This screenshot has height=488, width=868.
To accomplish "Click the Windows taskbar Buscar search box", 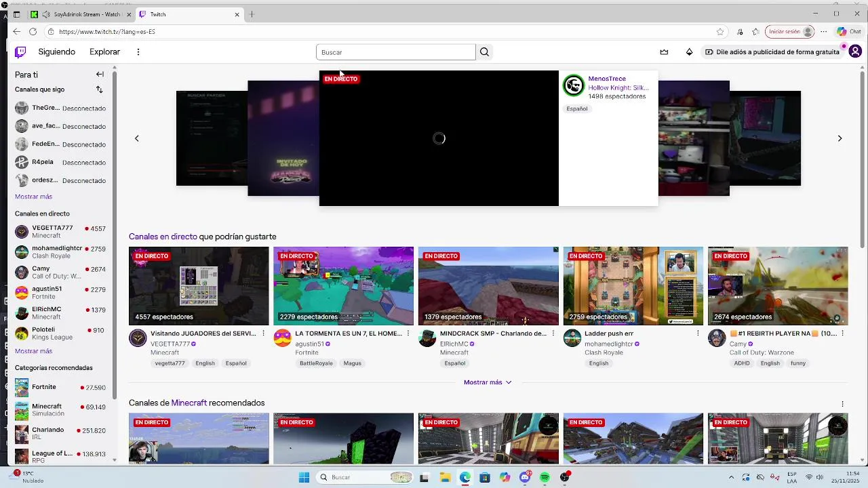I will click(365, 477).
